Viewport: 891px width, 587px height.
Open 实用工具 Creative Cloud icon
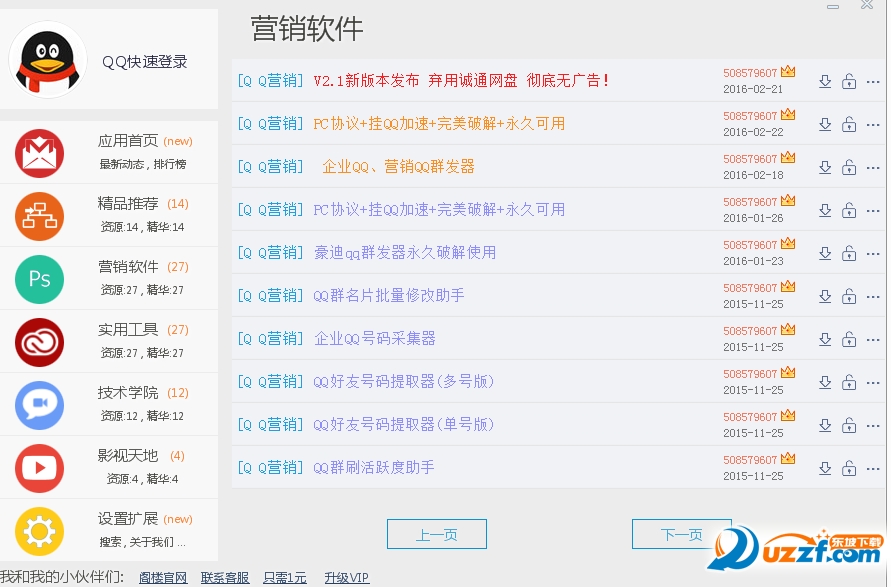39,342
